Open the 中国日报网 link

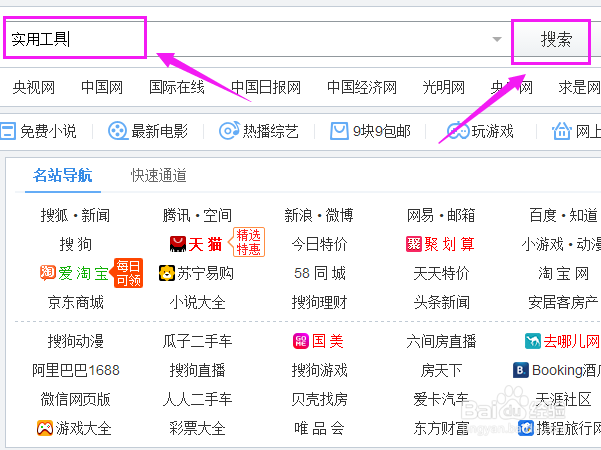266,87
